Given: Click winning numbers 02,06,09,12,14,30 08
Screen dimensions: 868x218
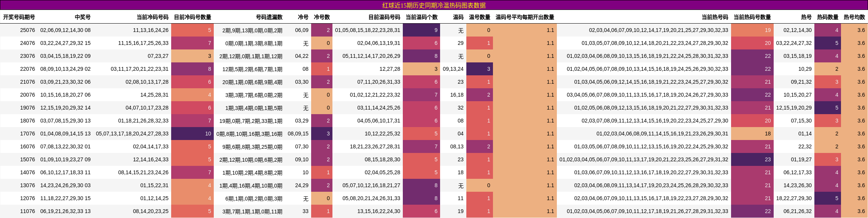Looking at the screenshot, I should (65, 30).
